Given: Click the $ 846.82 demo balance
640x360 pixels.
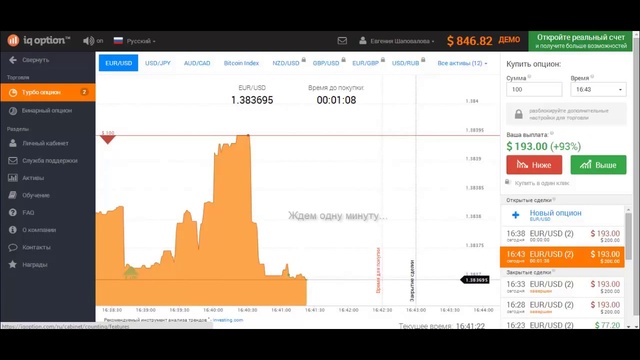Looking at the screenshot, I should tap(469, 41).
